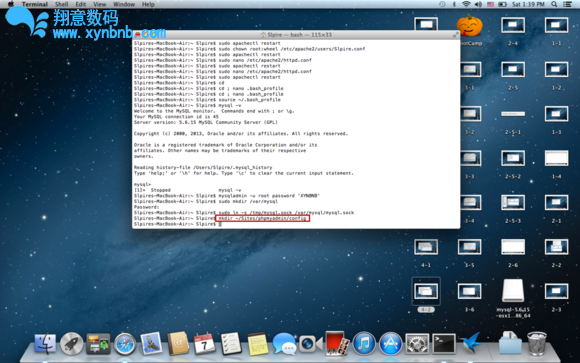Click the Sat 1:39 PM clock
The height and width of the screenshot is (363, 580).
528,4
